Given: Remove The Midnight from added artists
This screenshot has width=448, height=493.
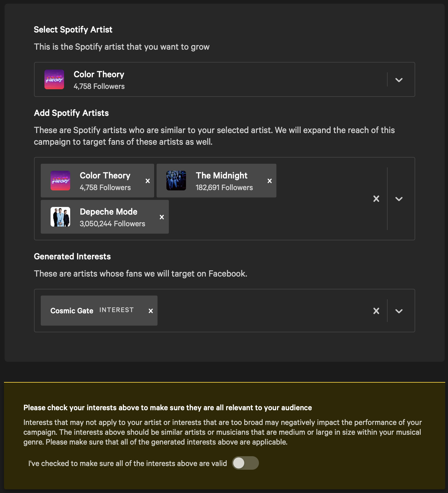Looking at the screenshot, I should pos(270,181).
